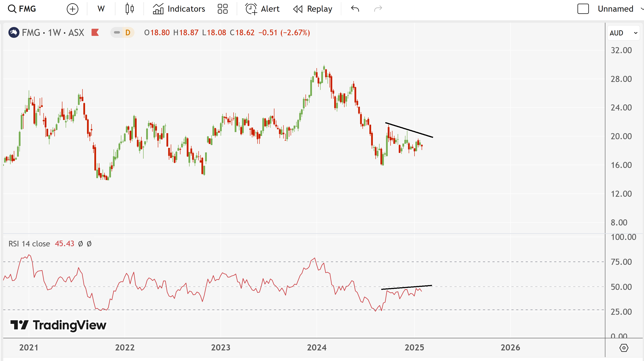Click the 50.00 RSI scale label
644x361 pixels.
click(621, 287)
